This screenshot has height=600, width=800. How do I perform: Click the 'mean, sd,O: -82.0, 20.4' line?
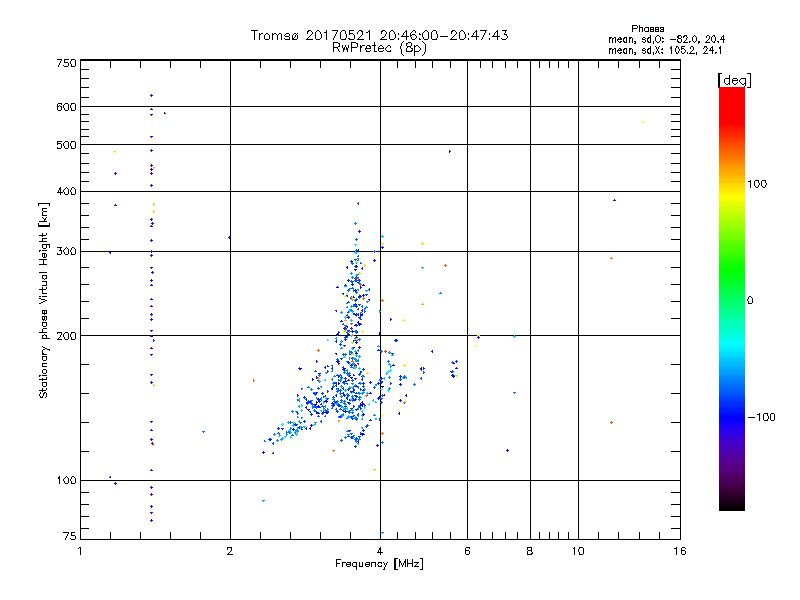[666, 40]
